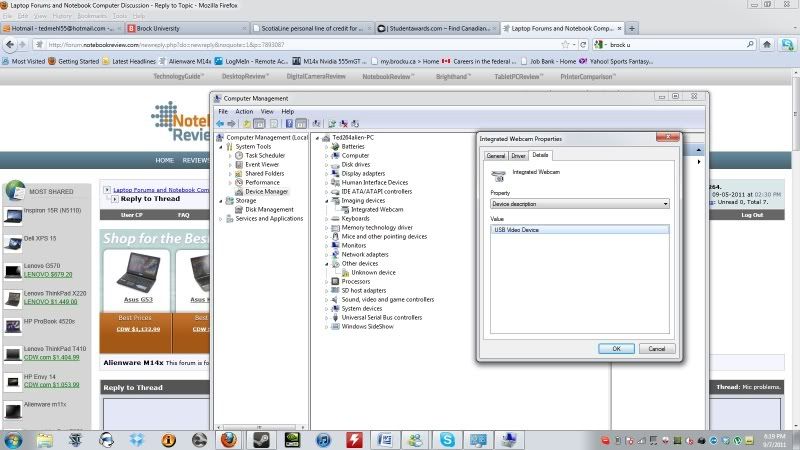Viewport: 800px width, 450px height.
Task: Select Device Manager in left tree
Action: (x=266, y=192)
